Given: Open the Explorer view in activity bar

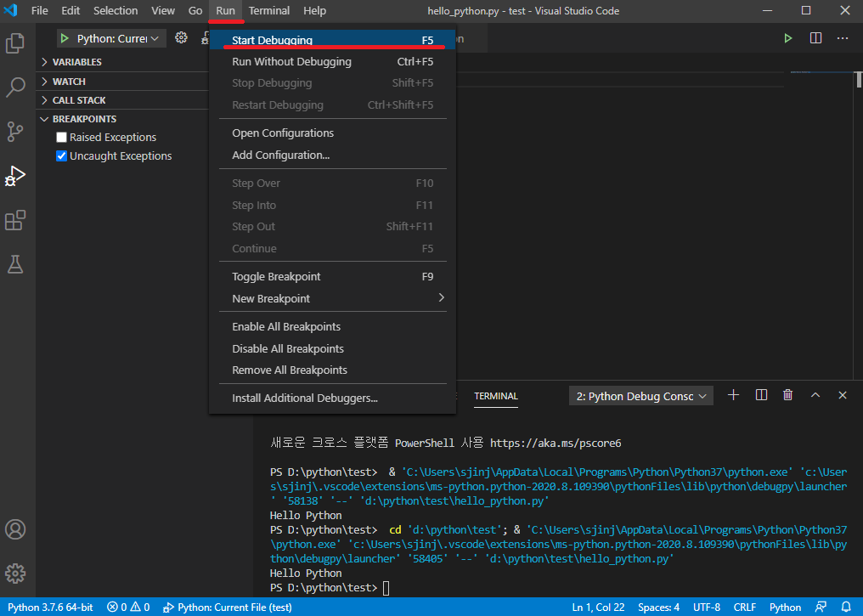Looking at the screenshot, I should click(x=14, y=43).
